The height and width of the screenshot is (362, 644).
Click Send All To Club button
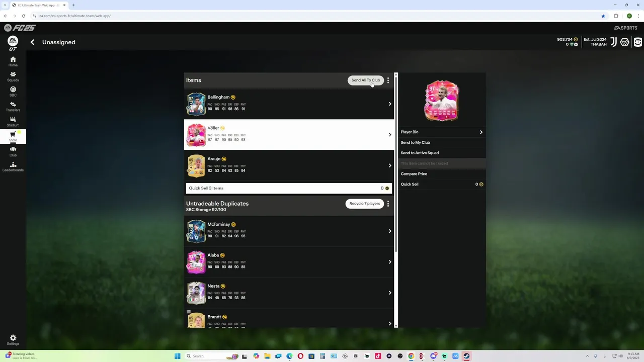click(x=366, y=80)
